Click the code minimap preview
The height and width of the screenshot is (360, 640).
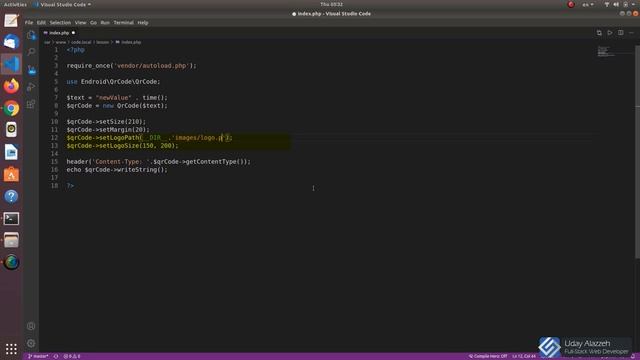click(606, 51)
